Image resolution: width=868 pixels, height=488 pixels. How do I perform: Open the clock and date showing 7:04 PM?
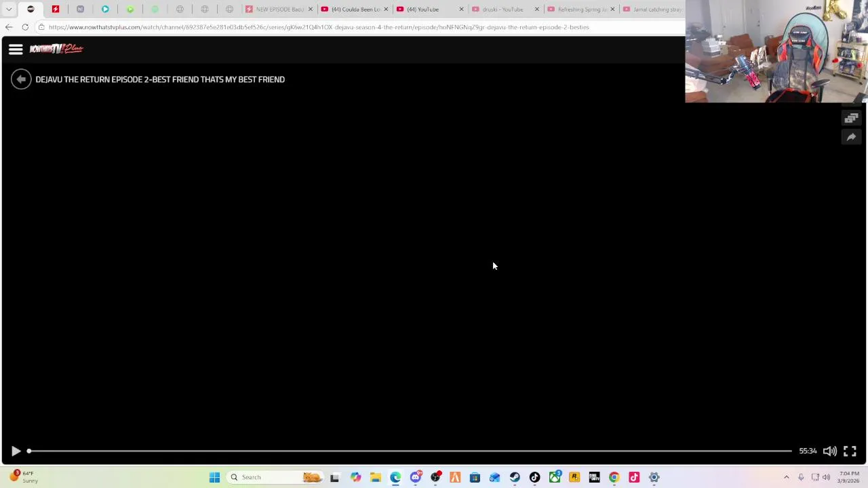(849, 477)
